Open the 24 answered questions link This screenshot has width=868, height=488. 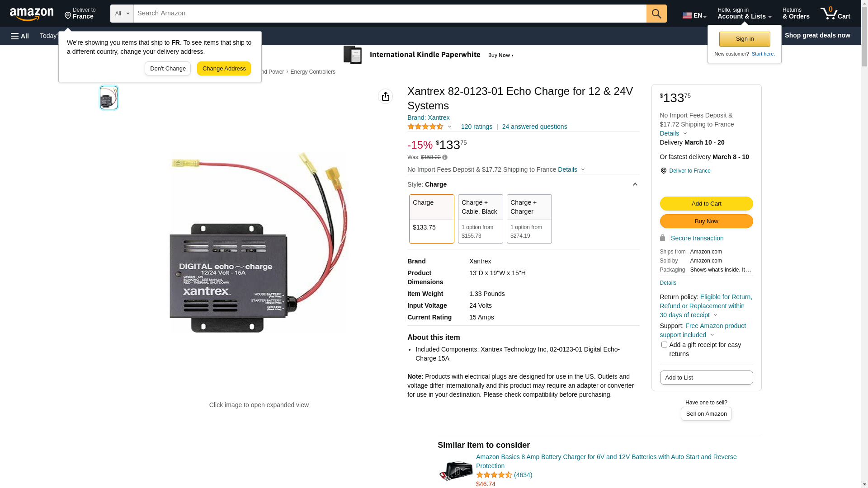(x=534, y=127)
